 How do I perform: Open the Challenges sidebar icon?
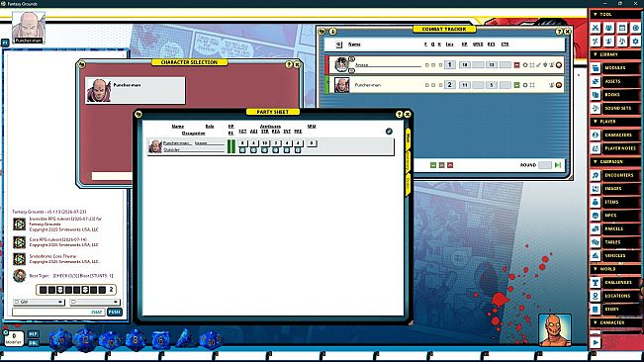click(x=596, y=282)
